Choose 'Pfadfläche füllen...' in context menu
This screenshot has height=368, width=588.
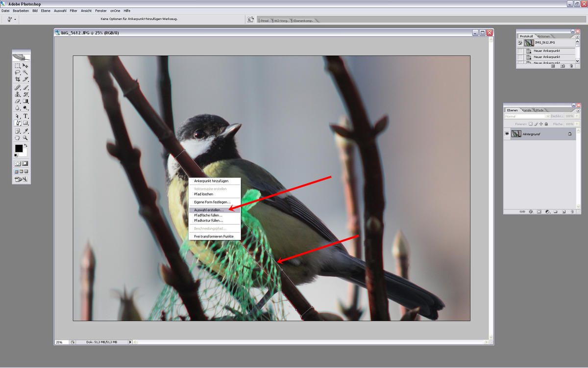[215, 215]
